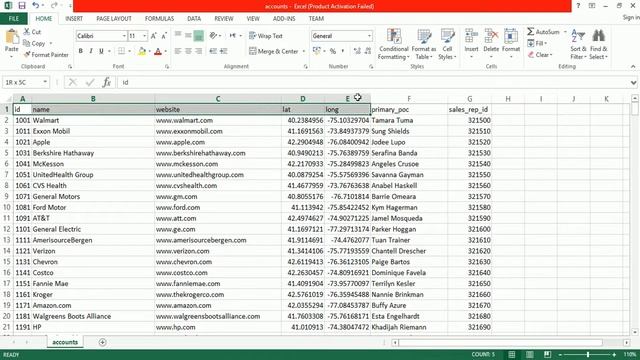This screenshot has width=640, height=360.
Task: Open the FILE tab
Action: point(13,18)
